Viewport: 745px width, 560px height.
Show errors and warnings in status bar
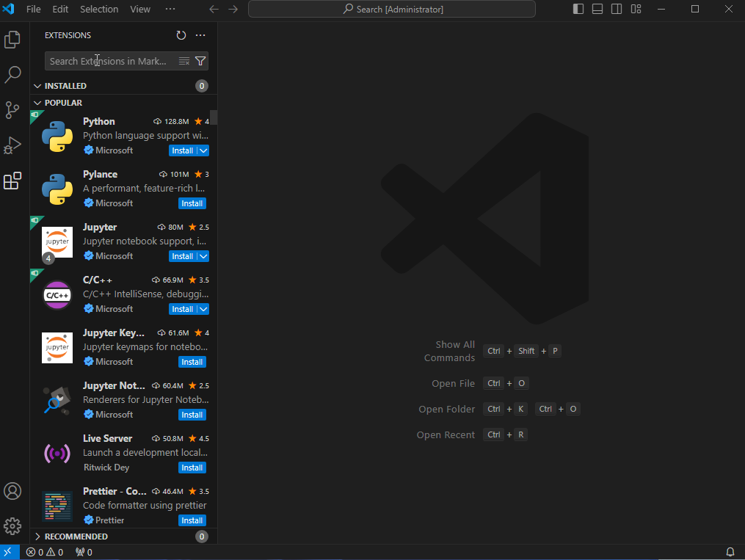(45, 552)
